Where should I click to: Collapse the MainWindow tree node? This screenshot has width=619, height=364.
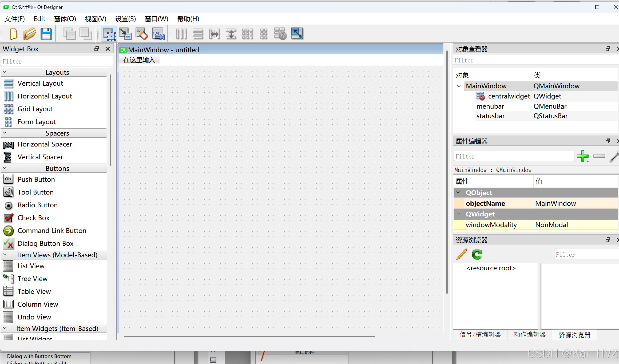[x=459, y=86]
